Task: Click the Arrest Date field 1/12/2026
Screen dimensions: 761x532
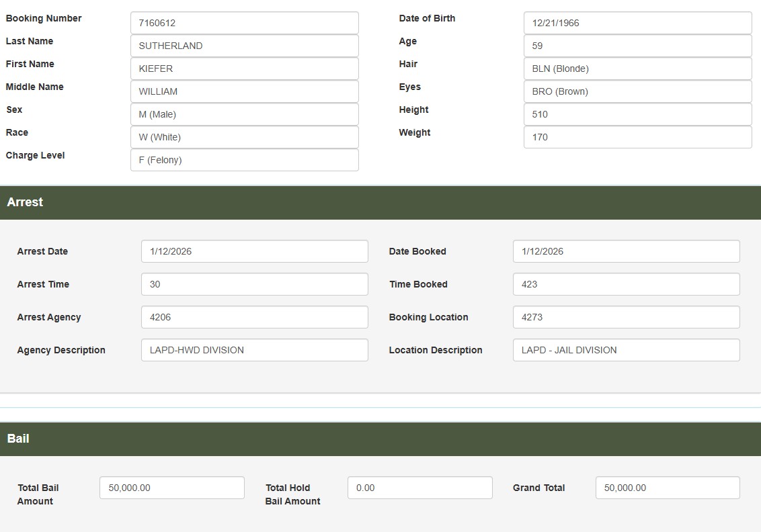Action: click(255, 251)
